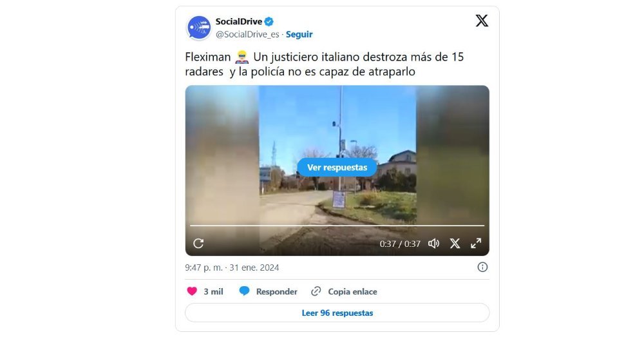Click the reply speech bubble icon

click(x=244, y=291)
